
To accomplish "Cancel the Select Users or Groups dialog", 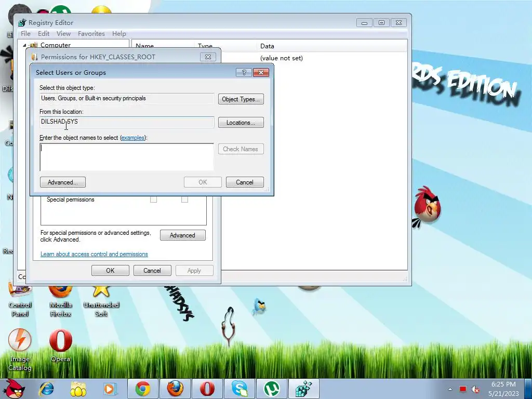I will pyautogui.click(x=245, y=182).
